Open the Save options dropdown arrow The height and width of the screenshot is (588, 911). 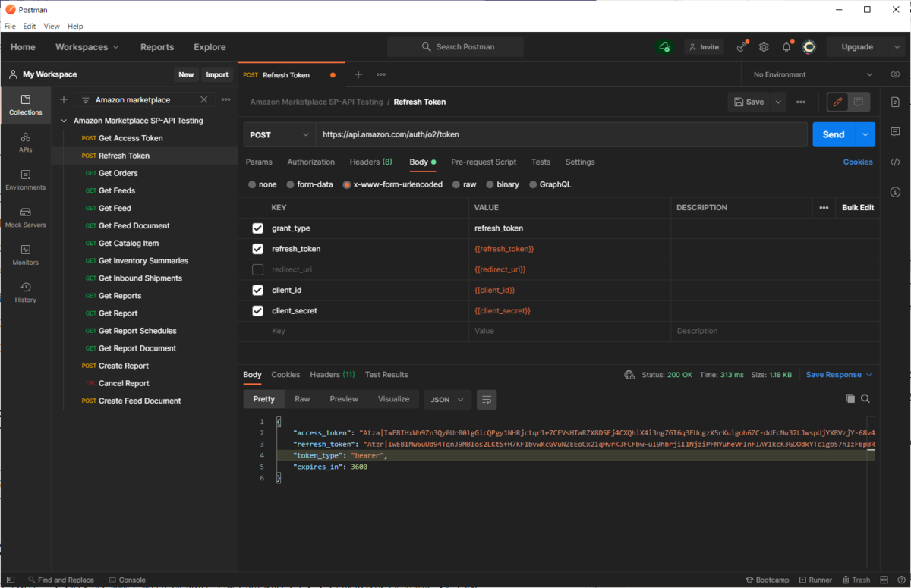pos(777,102)
